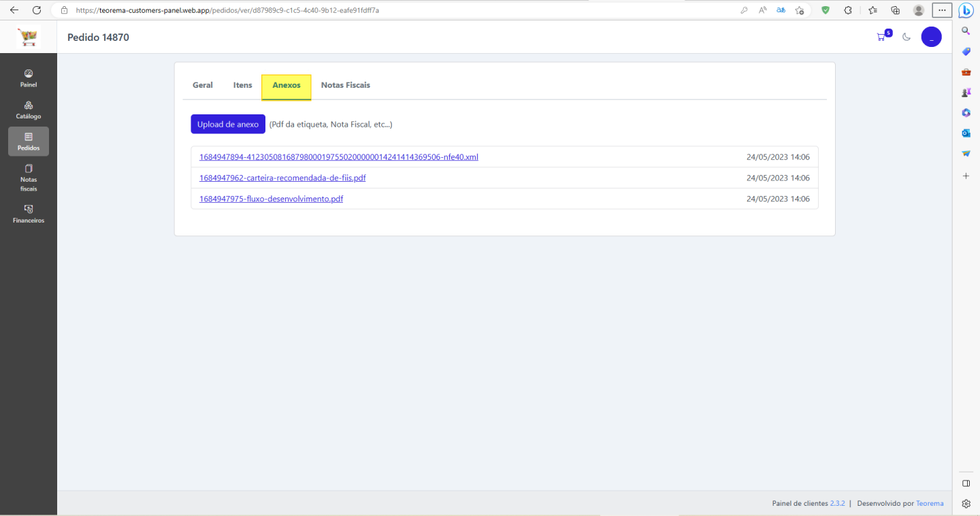This screenshot has width=980, height=516.
Task: Open the browser Settings and more menu
Action: click(942, 10)
